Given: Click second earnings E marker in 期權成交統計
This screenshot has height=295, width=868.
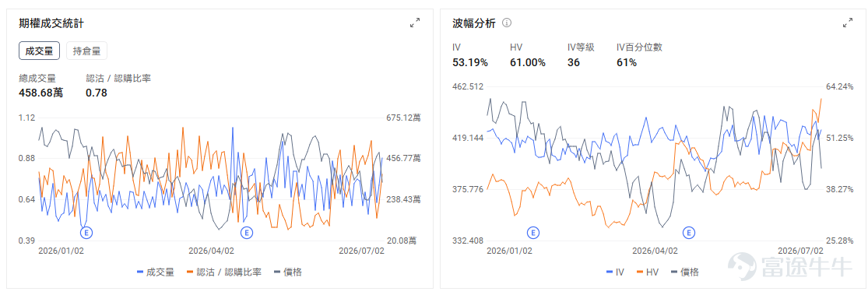Looking at the screenshot, I should tap(247, 233).
